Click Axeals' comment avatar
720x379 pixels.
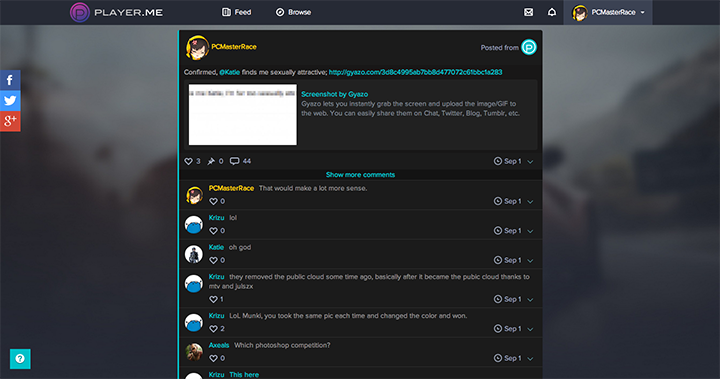click(x=194, y=352)
